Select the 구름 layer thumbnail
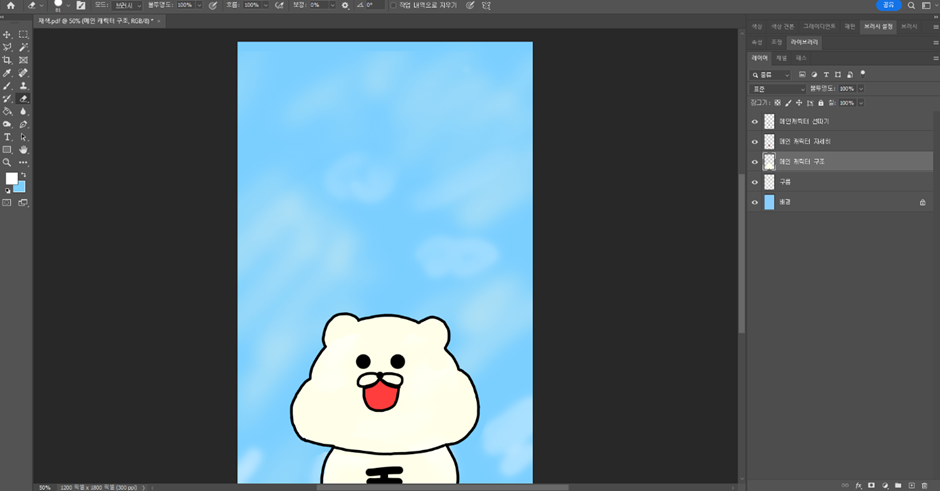The width and height of the screenshot is (940, 491). coord(769,182)
